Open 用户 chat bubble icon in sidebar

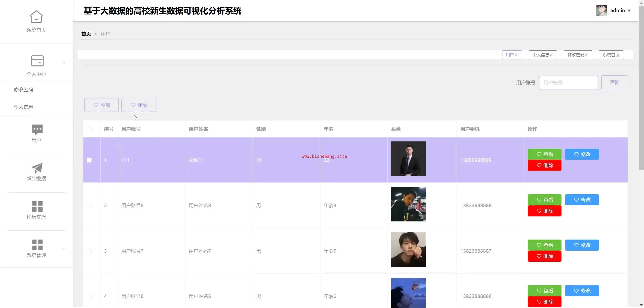click(37, 129)
